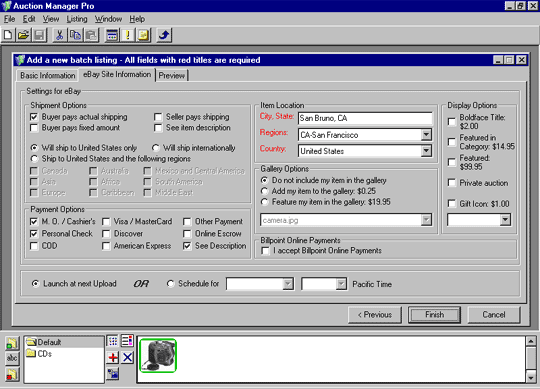This screenshot has width=540, height=389.
Task: Open the File menu
Action: [x=9, y=19]
